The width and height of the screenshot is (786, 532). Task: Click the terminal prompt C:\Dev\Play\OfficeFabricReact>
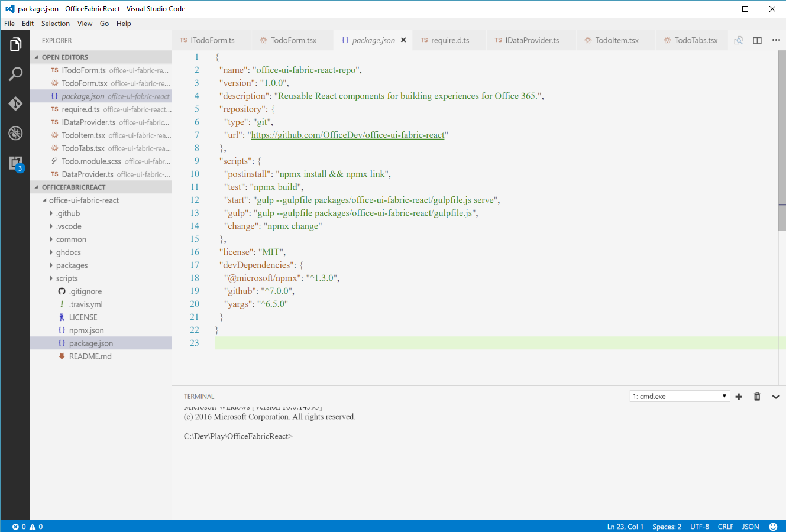tap(238, 436)
